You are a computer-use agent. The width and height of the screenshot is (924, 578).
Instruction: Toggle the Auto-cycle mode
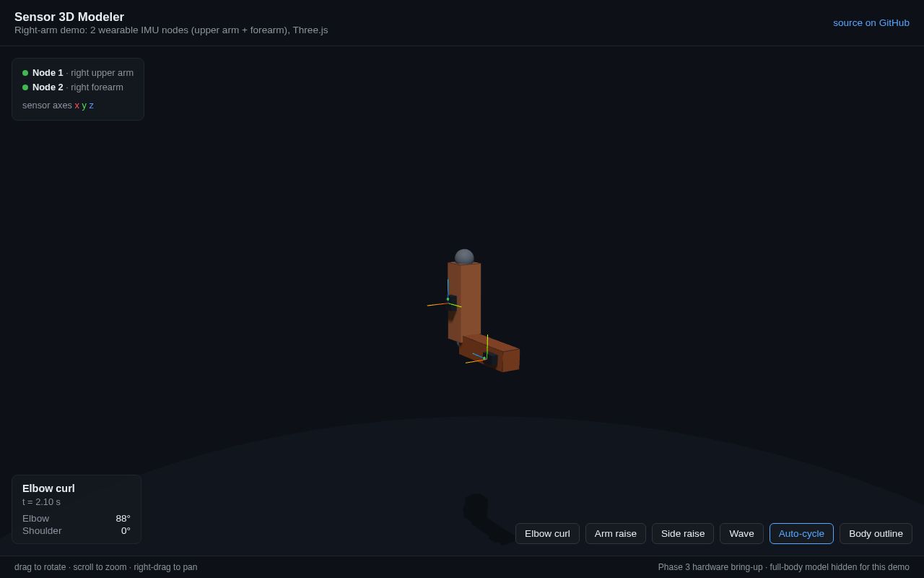(801, 534)
